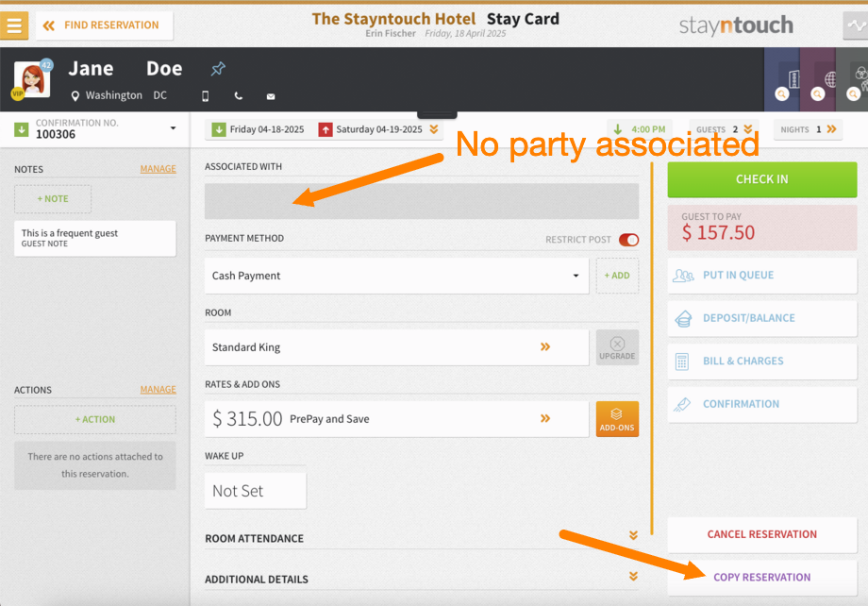Expand the stay dates chevron
Image resolution: width=868 pixels, height=606 pixels.
(x=434, y=129)
